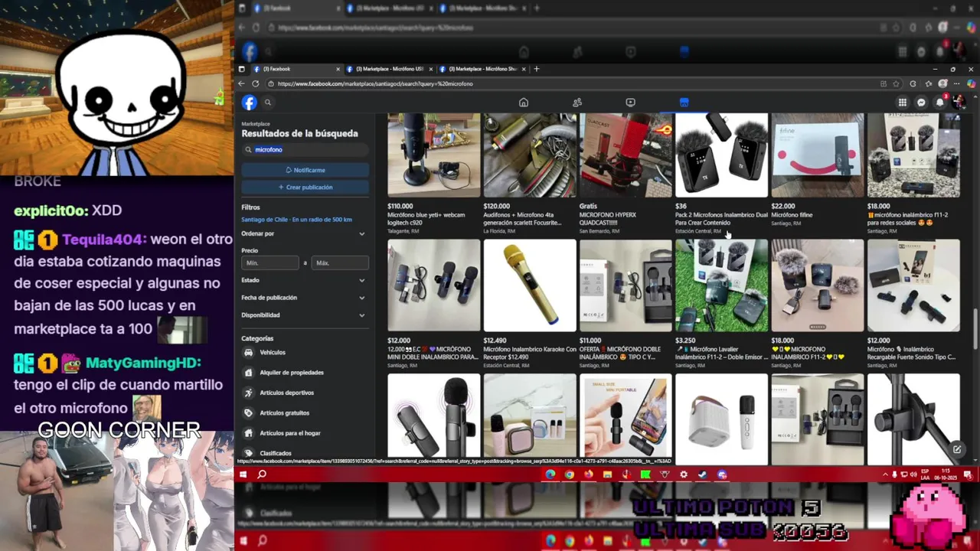The image size is (980, 551).
Task: Click the taskbar clock showing 1:15
Action: 944,474
